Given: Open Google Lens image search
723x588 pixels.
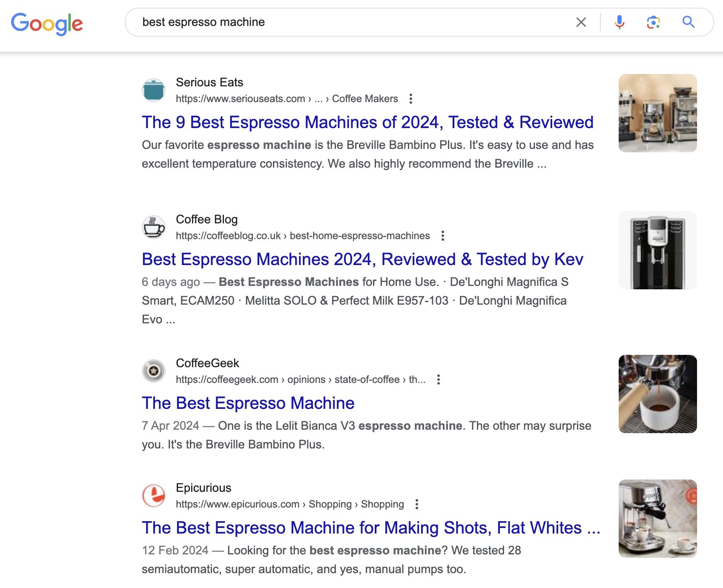Looking at the screenshot, I should (x=654, y=22).
